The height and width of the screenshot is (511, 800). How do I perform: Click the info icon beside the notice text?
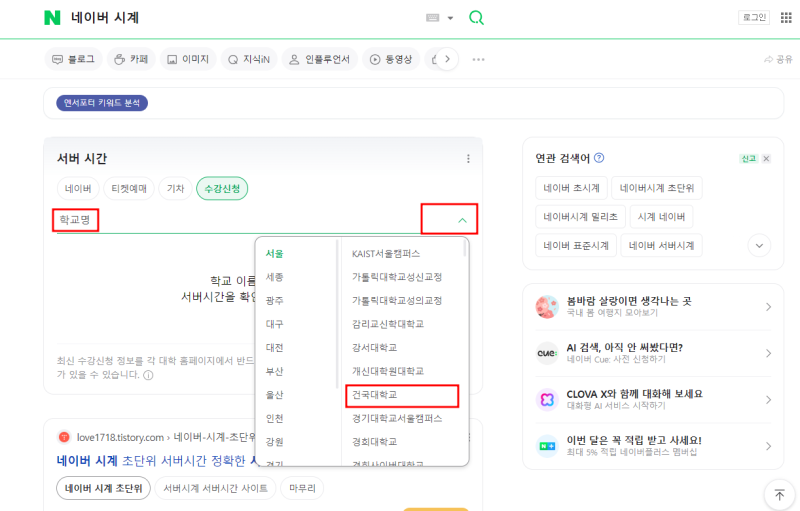tap(148, 375)
